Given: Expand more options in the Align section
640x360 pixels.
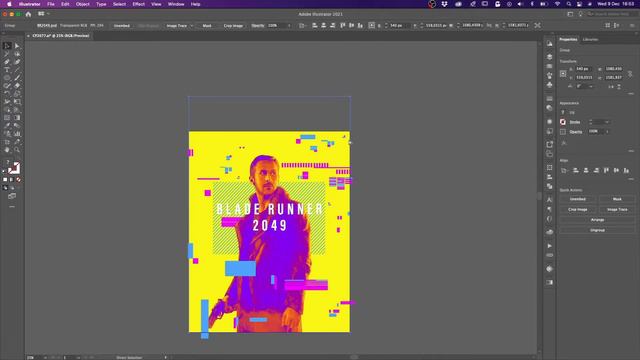Looking at the screenshot, I should (631, 179).
